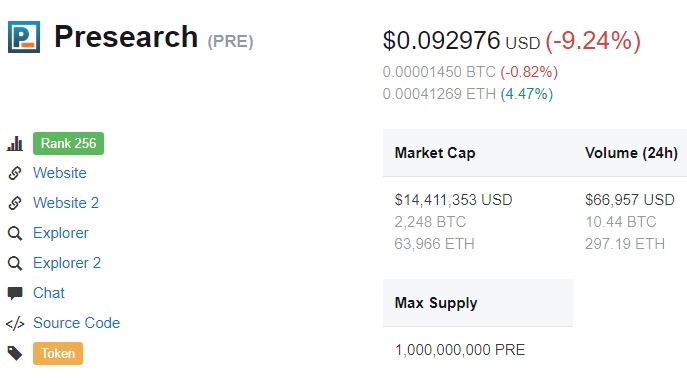This screenshot has width=687, height=382.
Task: Select the Volume (24h) column header
Action: coord(631,153)
